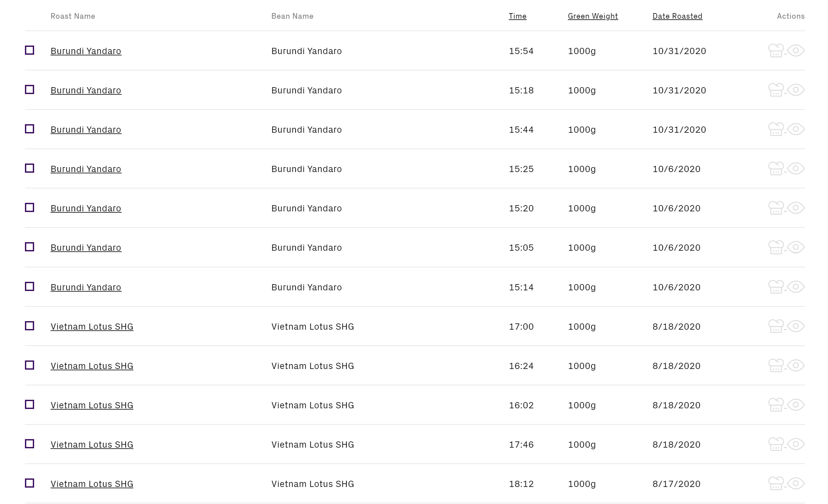Click the eye icon for the 15:18 roast
This screenshot has height=504, width=828.
pyautogui.click(x=796, y=90)
